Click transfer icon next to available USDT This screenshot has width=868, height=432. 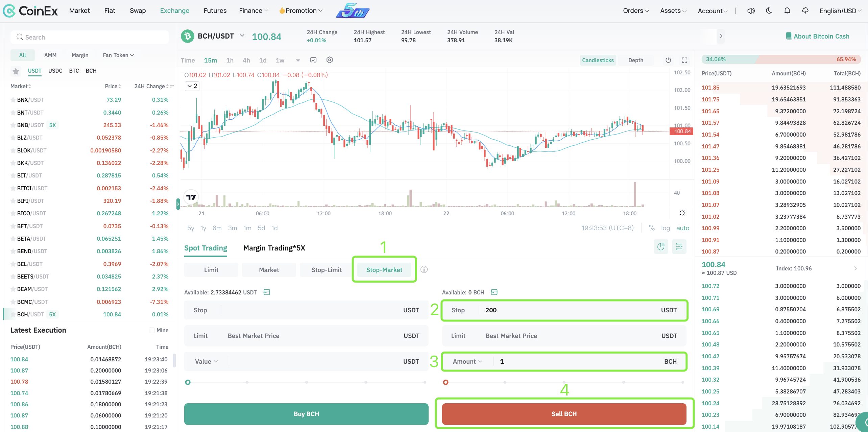[267, 292]
